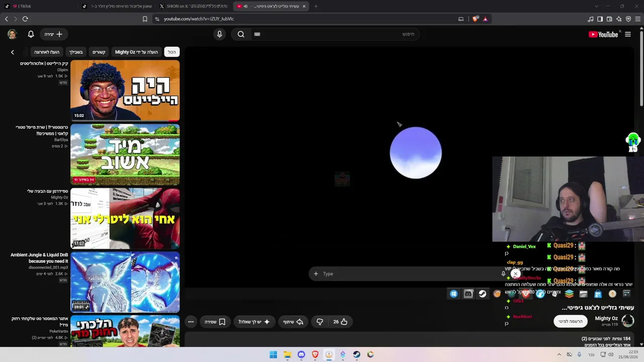This screenshot has width=644, height=362.
Task: Dislike the video with thumbs-down
Action: coord(319,322)
